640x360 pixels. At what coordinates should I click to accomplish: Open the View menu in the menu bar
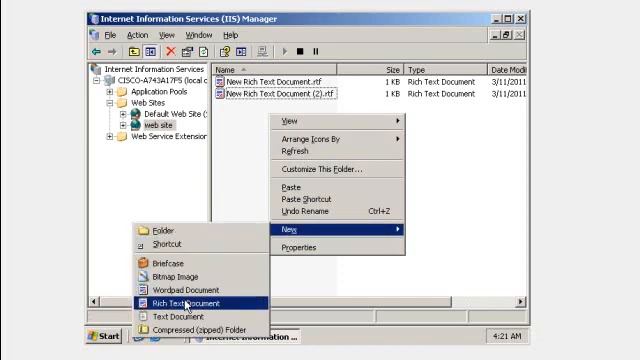[167, 35]
